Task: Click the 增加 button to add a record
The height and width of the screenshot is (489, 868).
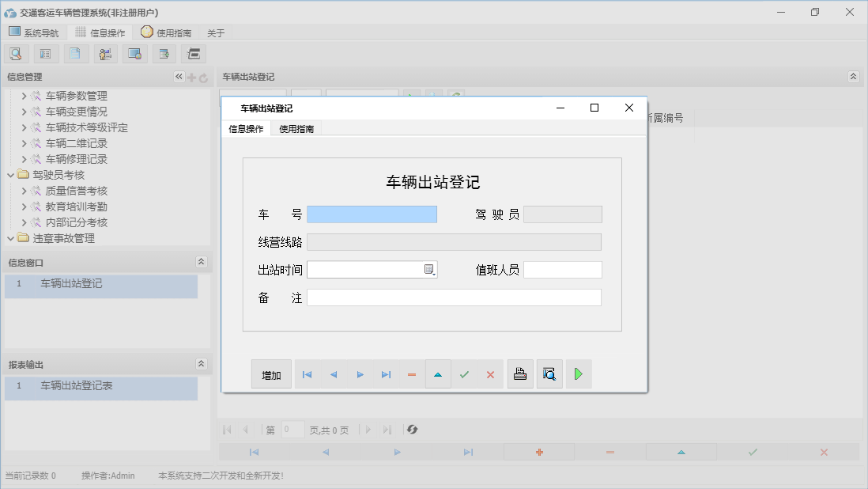Action: click(x=271, y=373)
